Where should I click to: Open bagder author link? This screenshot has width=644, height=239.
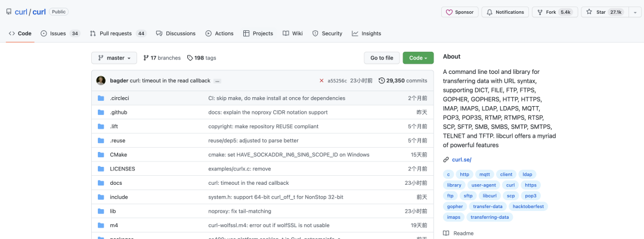[119, 80]
